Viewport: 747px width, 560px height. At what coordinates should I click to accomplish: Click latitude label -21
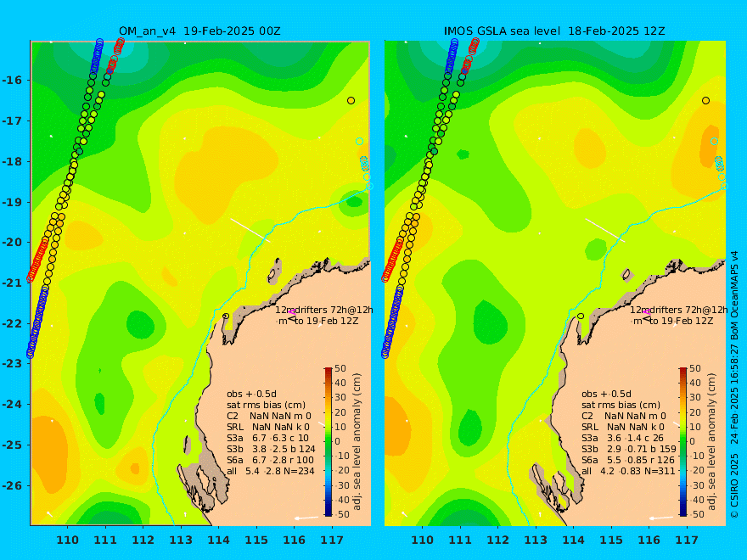[12, 283]
